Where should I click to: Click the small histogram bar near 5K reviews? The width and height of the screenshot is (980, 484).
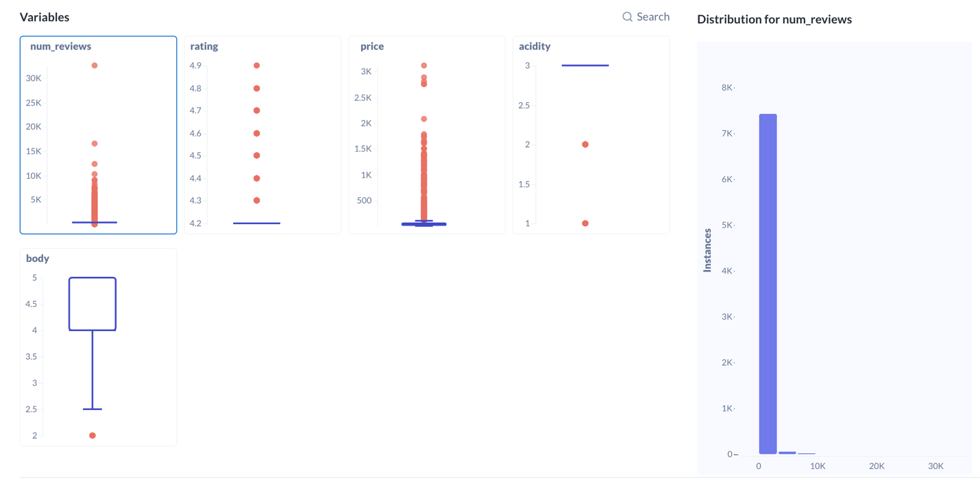click(788, 452)
